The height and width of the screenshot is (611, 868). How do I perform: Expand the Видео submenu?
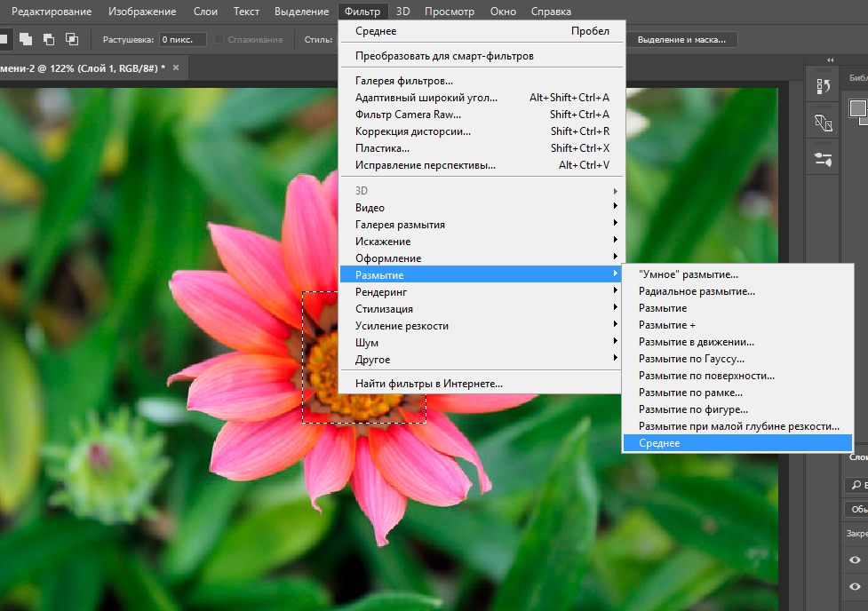tap(482, 208)
